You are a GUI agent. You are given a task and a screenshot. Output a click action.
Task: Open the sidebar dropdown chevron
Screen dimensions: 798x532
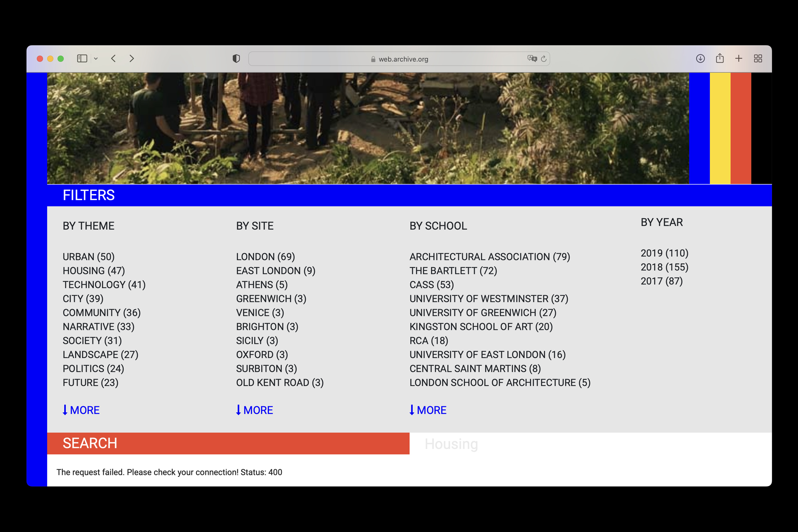(96, 59)
